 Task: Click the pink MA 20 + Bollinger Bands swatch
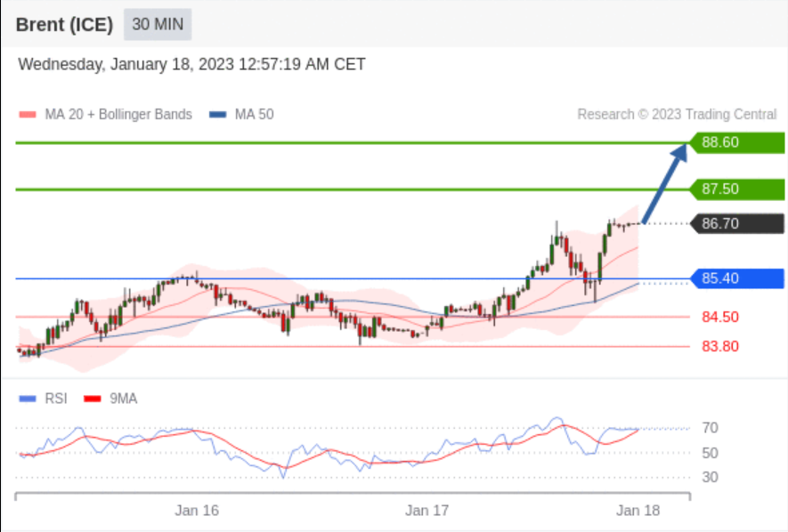[x=27, y=115]
